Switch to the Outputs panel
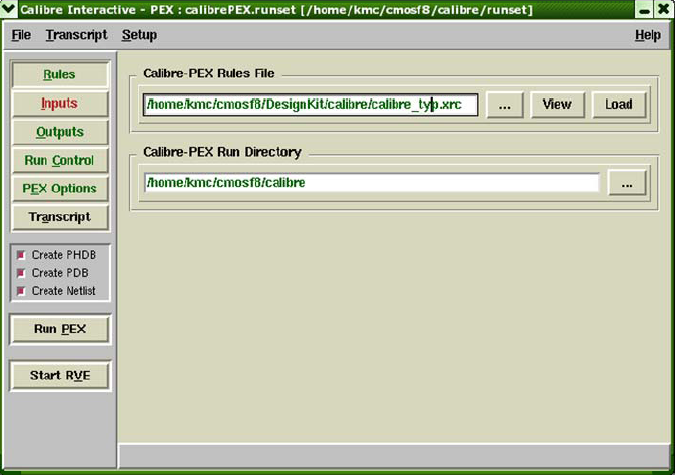The image size is (675, 475). coord(60,132)
